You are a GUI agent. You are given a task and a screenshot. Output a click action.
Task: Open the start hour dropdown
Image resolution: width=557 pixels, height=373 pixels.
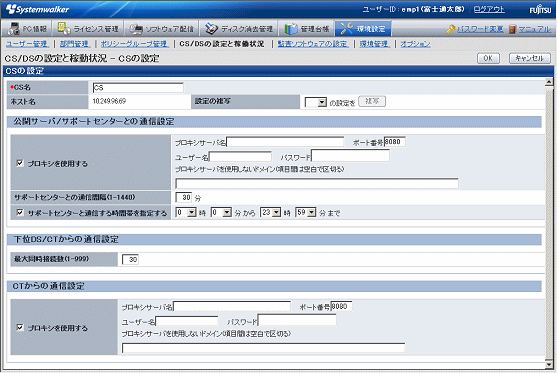(186, 212)
